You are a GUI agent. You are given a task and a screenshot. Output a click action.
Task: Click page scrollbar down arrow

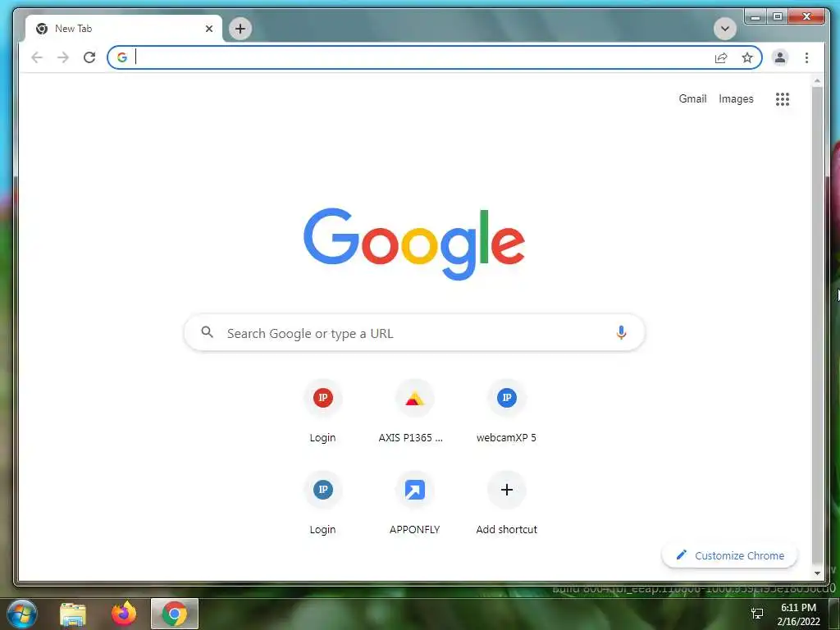click(817, 573)
